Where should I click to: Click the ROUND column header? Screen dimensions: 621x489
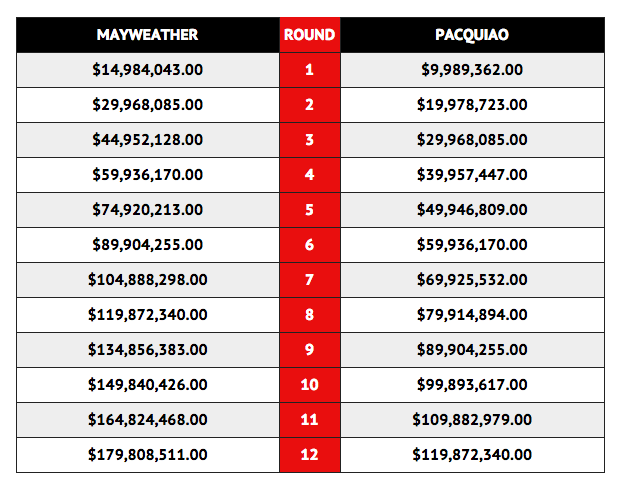[310, 35]
